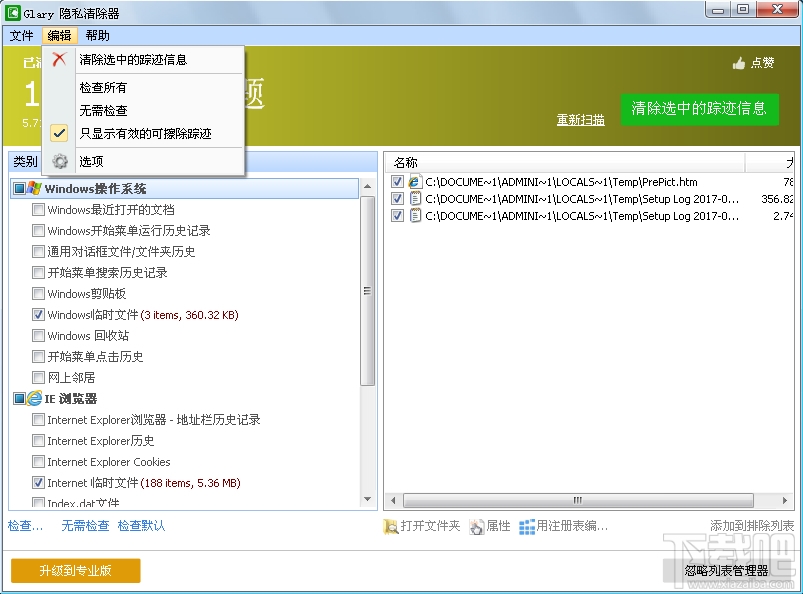Viewport: 803px width, 594px height.
Task: Click category list scroll up arrow
Action: pyautogui.click(x=368, y=186)
